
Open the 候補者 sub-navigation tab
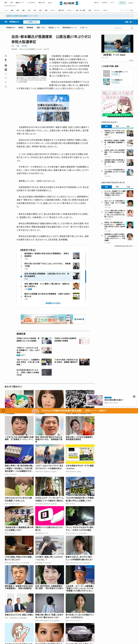click(x=21, y=28)
